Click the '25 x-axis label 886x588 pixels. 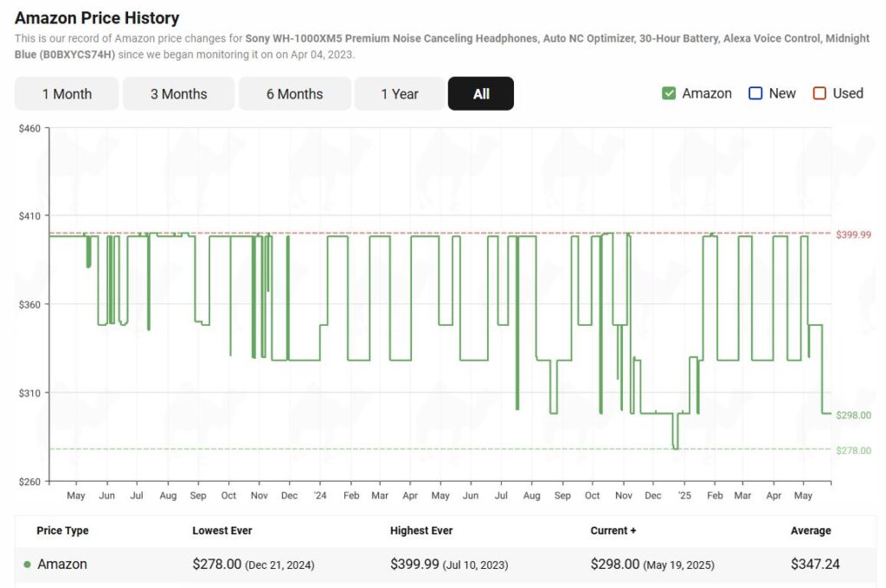pos(684,495)
